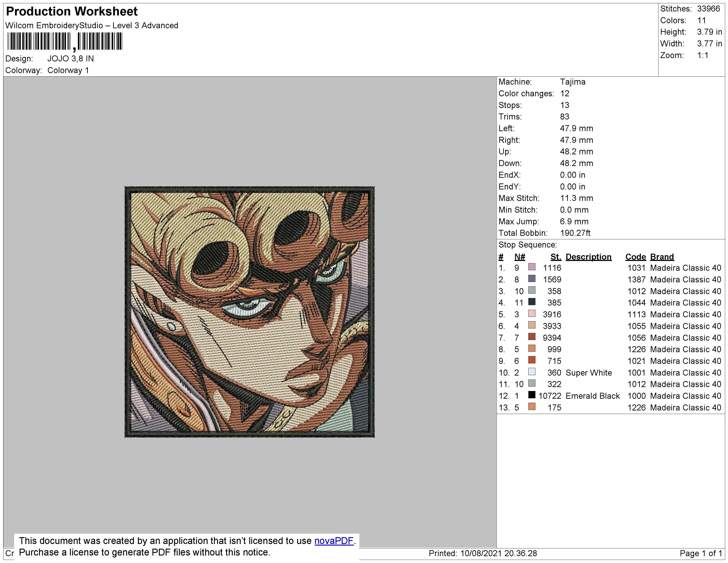Click the 'Page 1 of 1' footer text
The width and height of the screenshot is (728, 563).
(x=701, y=554)
